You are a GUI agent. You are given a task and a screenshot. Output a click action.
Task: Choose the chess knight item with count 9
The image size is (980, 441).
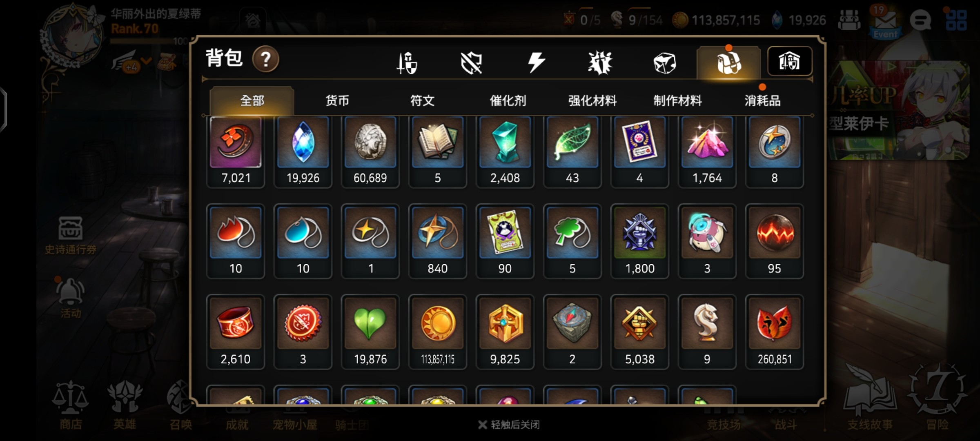coord(707,332)
